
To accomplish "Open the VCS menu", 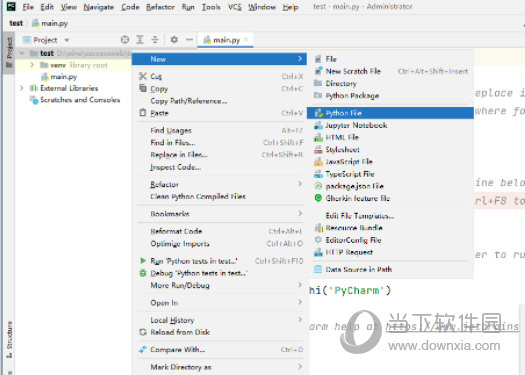I will [235, 7].
